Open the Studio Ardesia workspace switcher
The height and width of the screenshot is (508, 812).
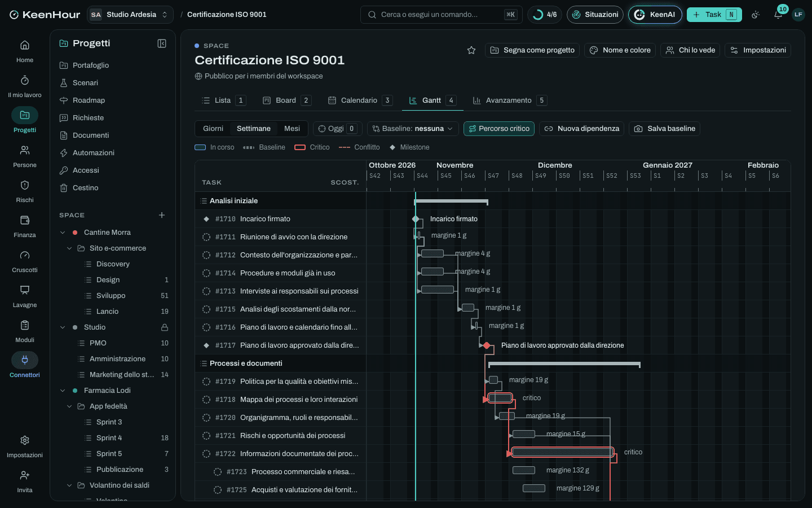point(130,15)
